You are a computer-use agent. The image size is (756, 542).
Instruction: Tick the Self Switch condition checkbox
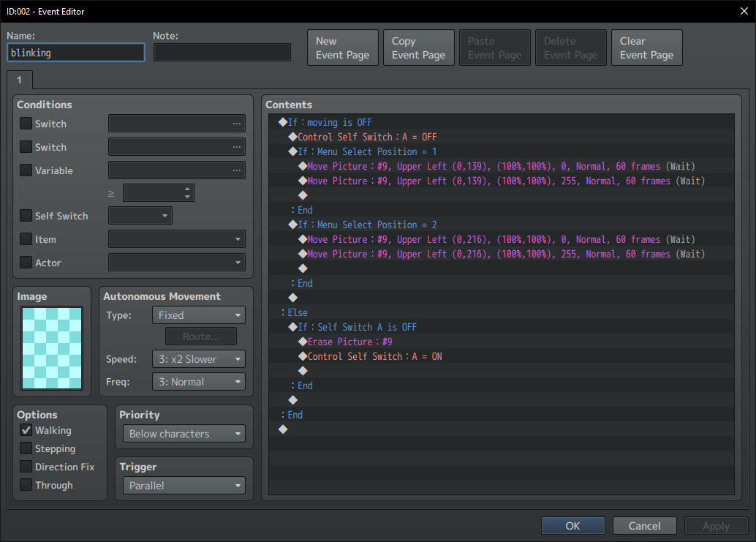tap(26, 216)
